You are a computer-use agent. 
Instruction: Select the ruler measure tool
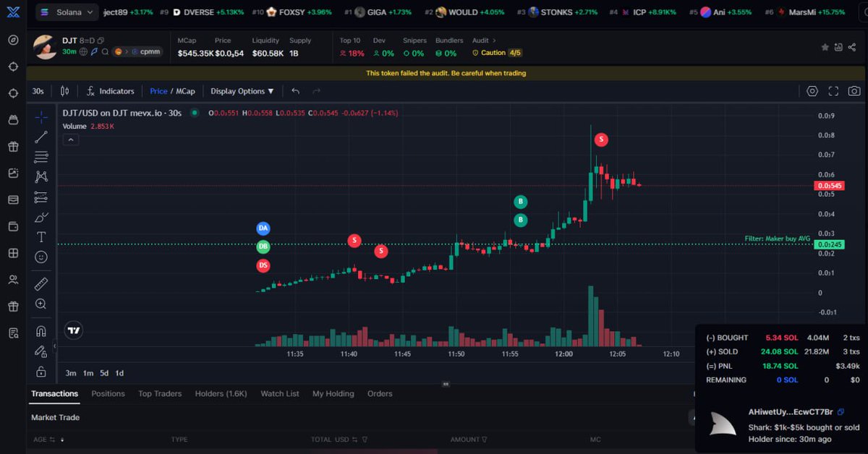41,284
